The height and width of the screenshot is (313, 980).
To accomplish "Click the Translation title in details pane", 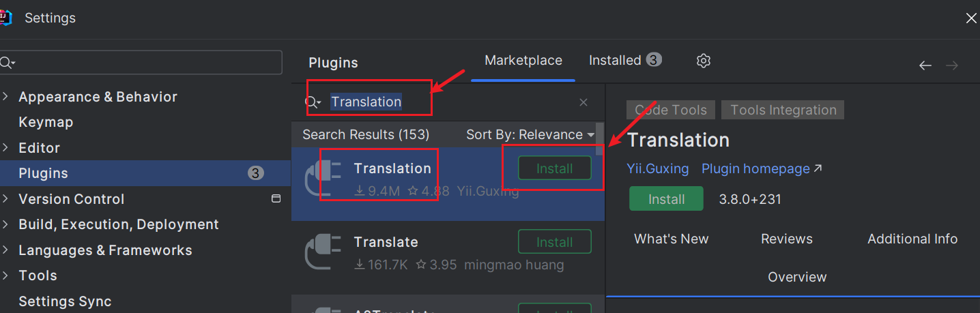I will pos(678,140).
